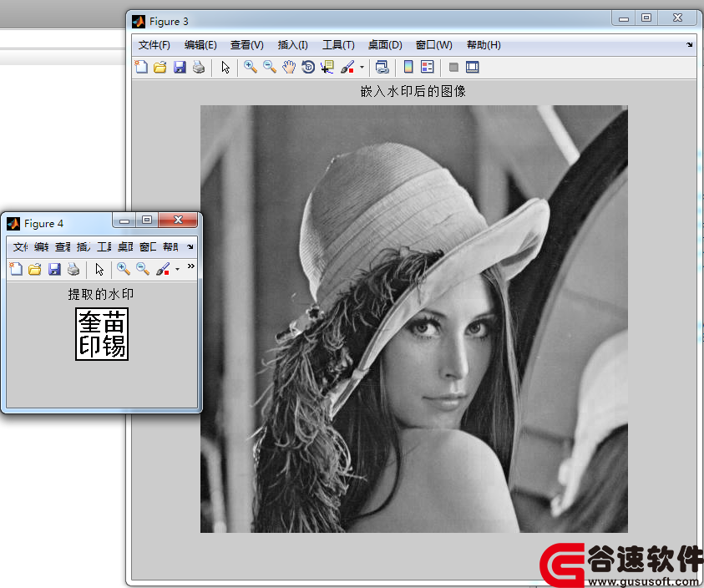This screenshot has width=704, height=588.
Task: Open 编辑(E) menu in Figure 3
Action: click(x=200, y=45)
